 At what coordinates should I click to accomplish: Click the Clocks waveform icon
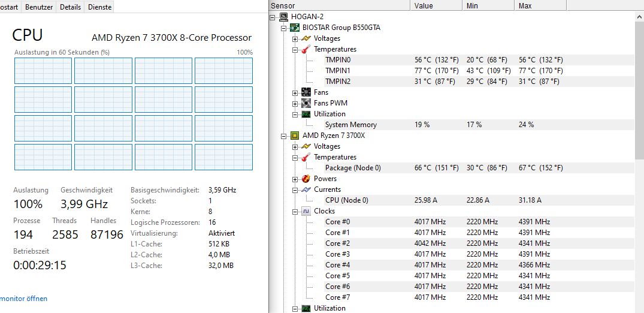pos(306,211)
